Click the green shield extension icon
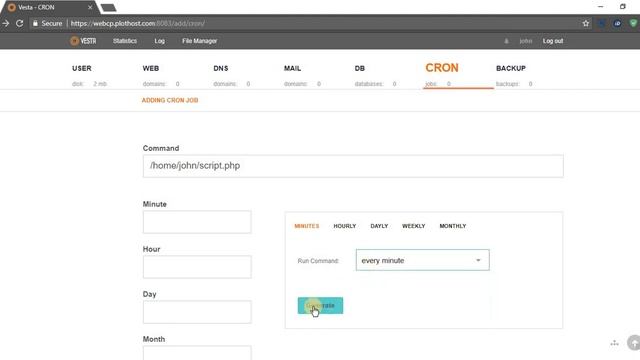Image resolution: width=640 pixels, height=360 pixels. click(x=633, y=23)
